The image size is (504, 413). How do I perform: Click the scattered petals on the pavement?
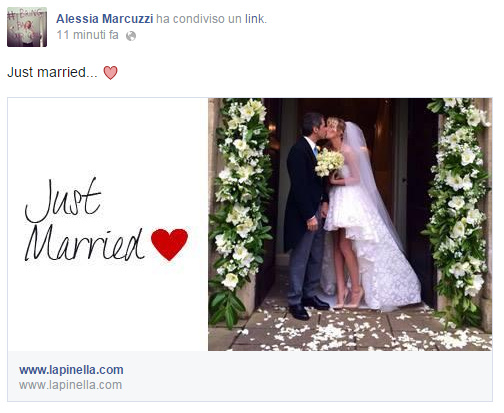(350, 333)
